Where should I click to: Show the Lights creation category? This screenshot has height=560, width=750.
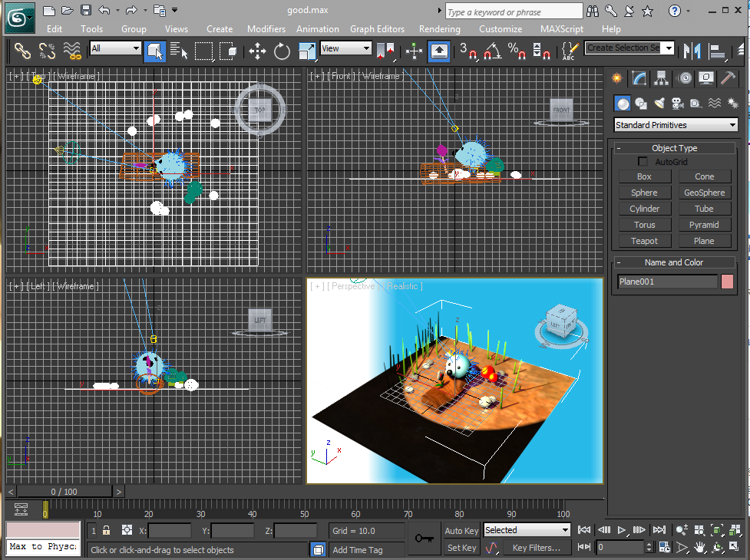click(x=659, y=104)
